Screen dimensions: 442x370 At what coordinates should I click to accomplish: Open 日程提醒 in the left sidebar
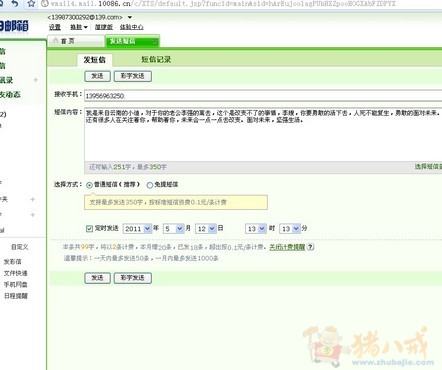coord(16,296)
